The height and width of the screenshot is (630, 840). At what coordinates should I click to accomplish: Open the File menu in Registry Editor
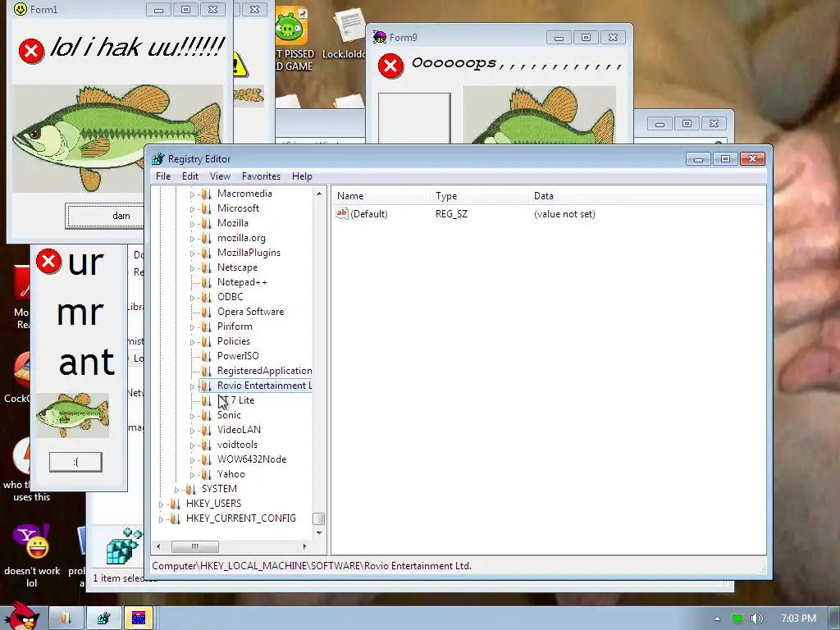point(163,176)
